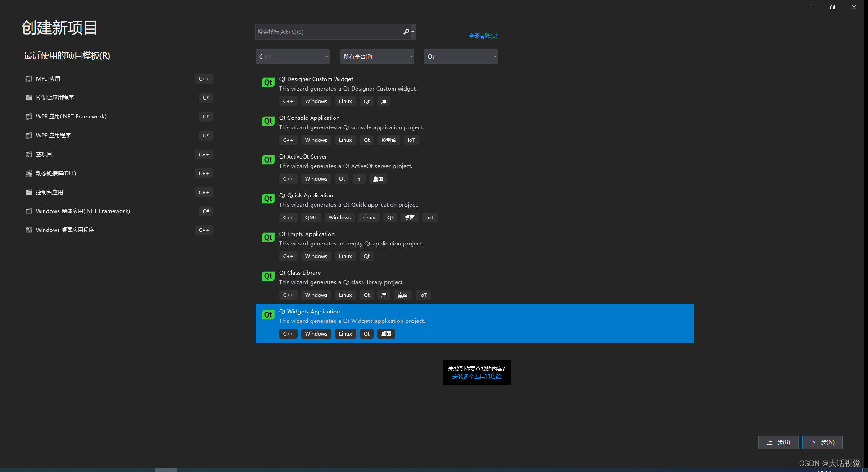Open the Qt project type dropdown
The image size is (868, 472).
[461, 56]
